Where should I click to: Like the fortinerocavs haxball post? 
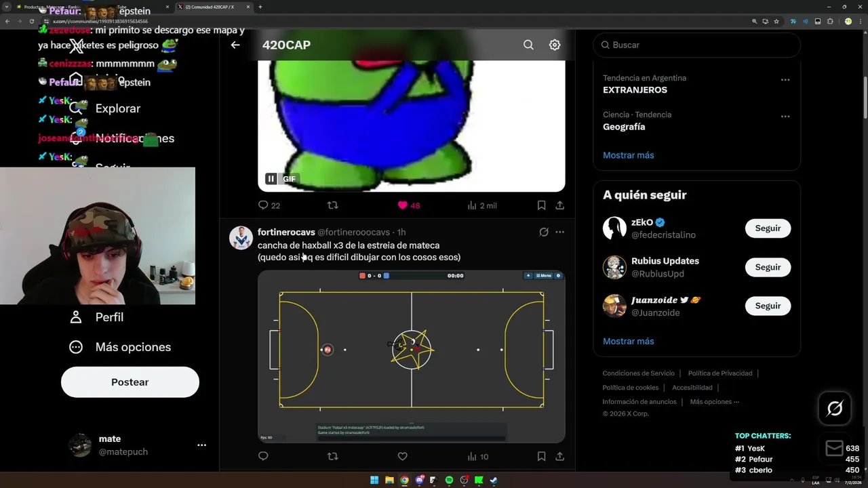coord(402,457)
